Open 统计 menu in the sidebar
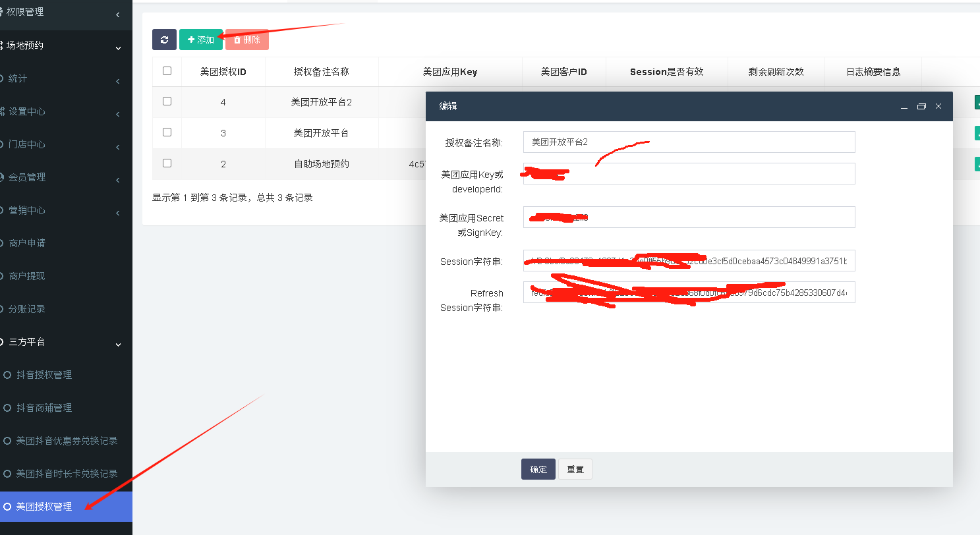This screenshot has height=535, width=980. (x=66, y=78)
